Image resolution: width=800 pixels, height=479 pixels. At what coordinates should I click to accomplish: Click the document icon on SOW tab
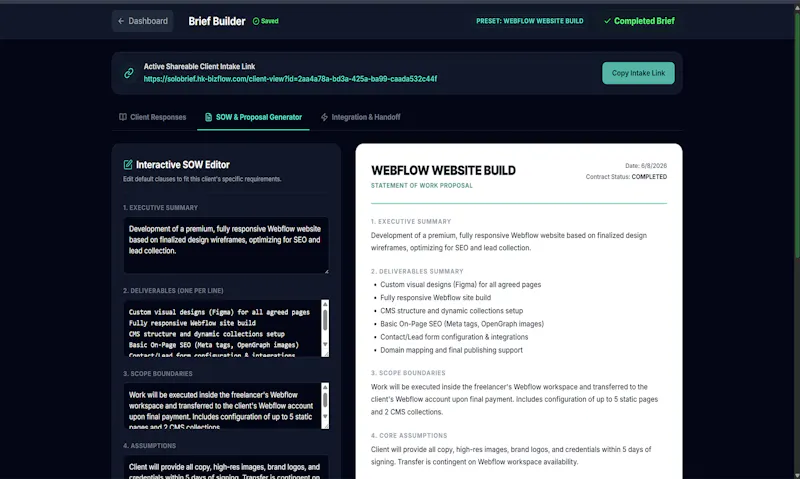point(208,117)
